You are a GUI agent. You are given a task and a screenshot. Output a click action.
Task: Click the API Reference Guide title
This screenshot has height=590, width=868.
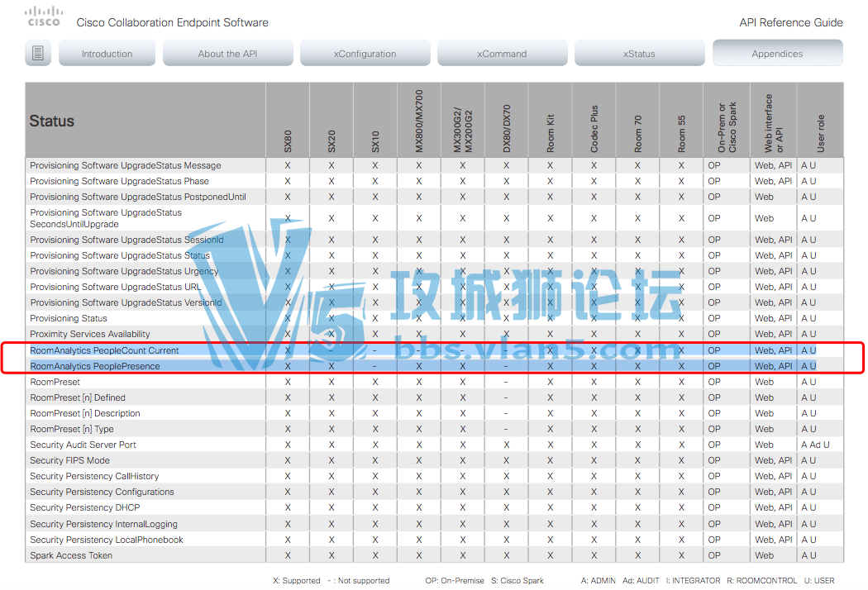(x=791, y=22)
